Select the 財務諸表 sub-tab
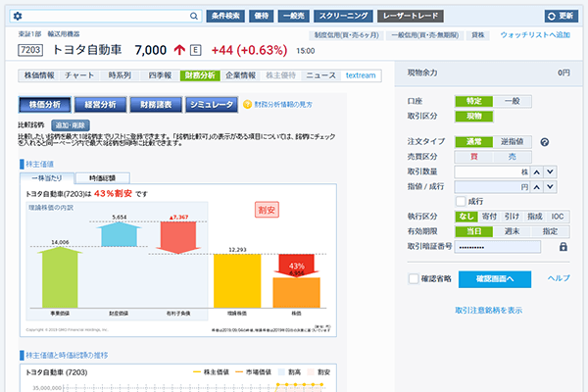Screen dimensions: 588x392 156,105
